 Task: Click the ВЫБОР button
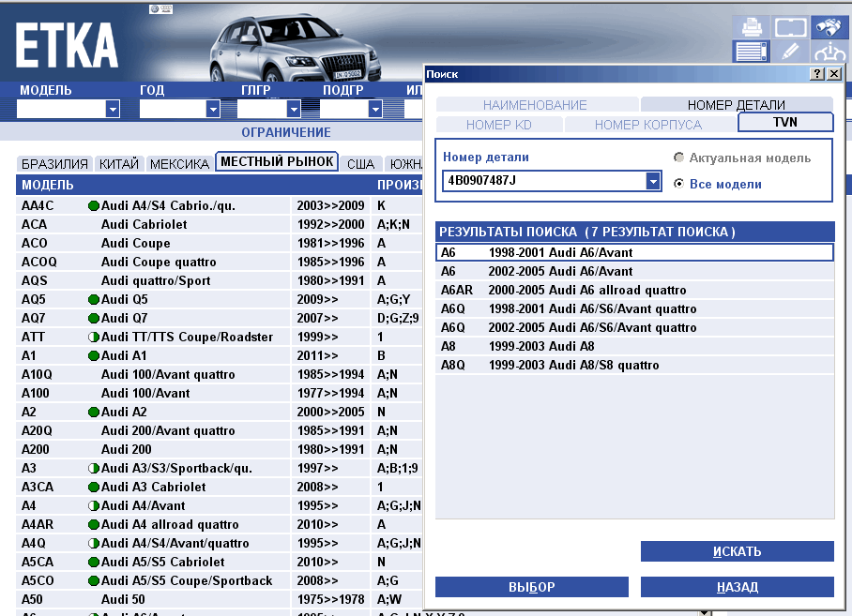(532, 587)
